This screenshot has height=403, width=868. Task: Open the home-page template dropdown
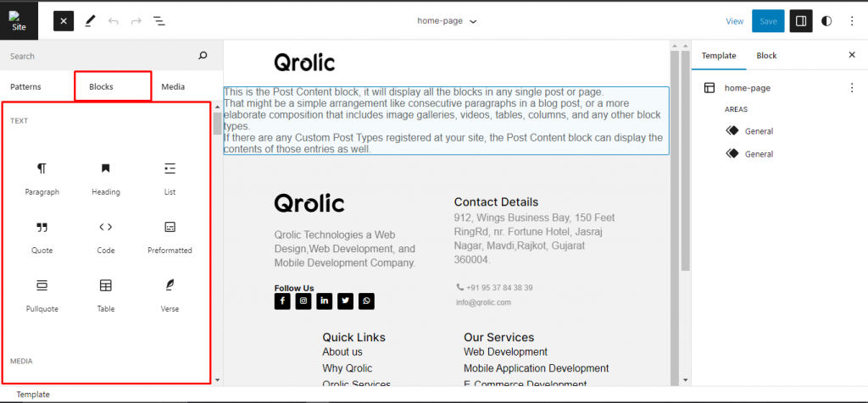[x=447, y=21]
